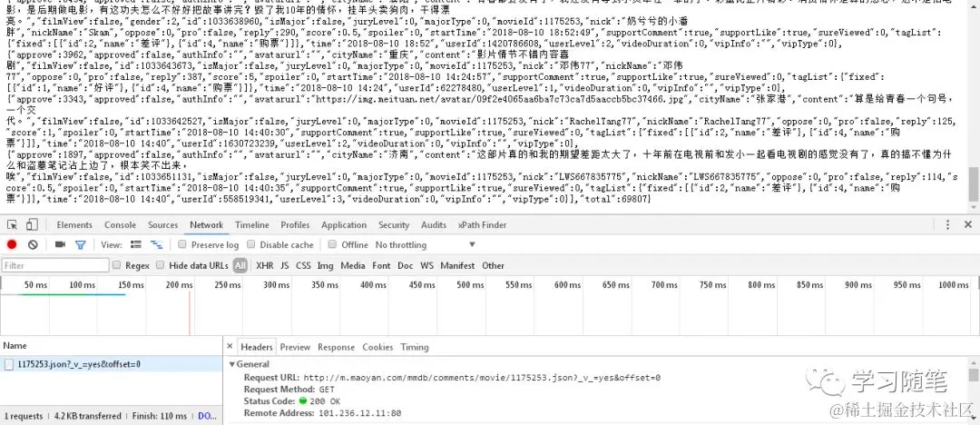This screenshot has width=980, height=425.
Task: Enable Disable cache checkbox
Action: tap(250, 244)
